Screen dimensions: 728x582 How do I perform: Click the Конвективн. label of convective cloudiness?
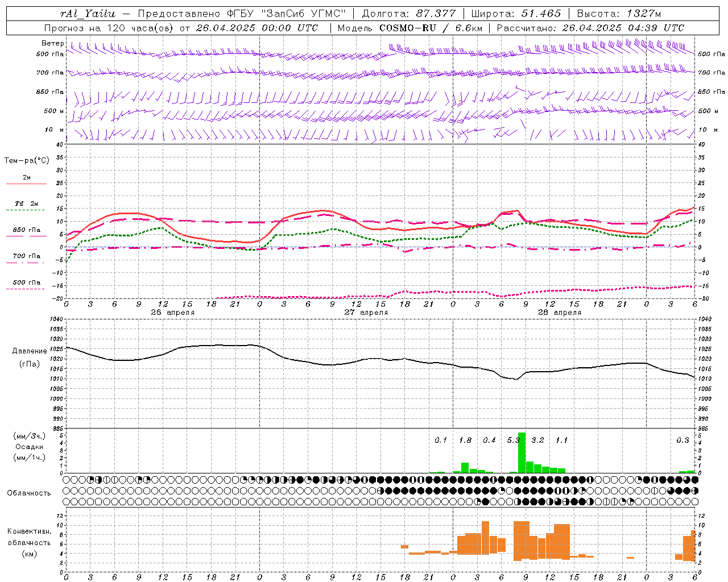coord(29,531)
